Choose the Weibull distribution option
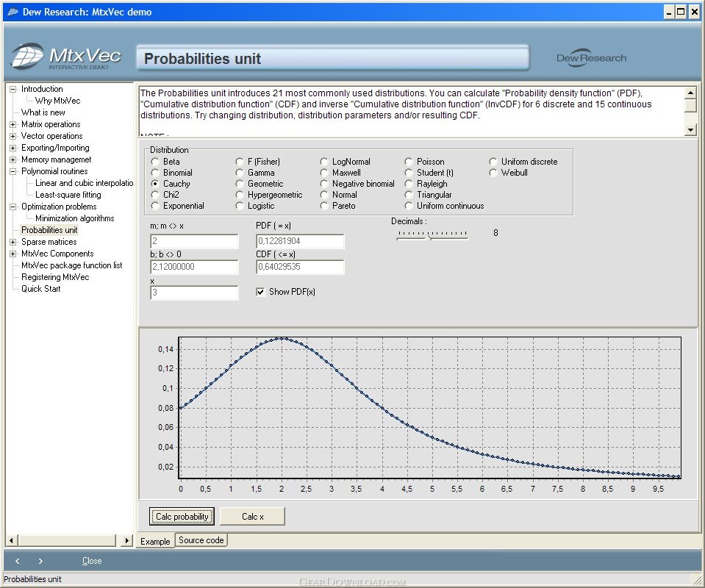 [493, 173]
